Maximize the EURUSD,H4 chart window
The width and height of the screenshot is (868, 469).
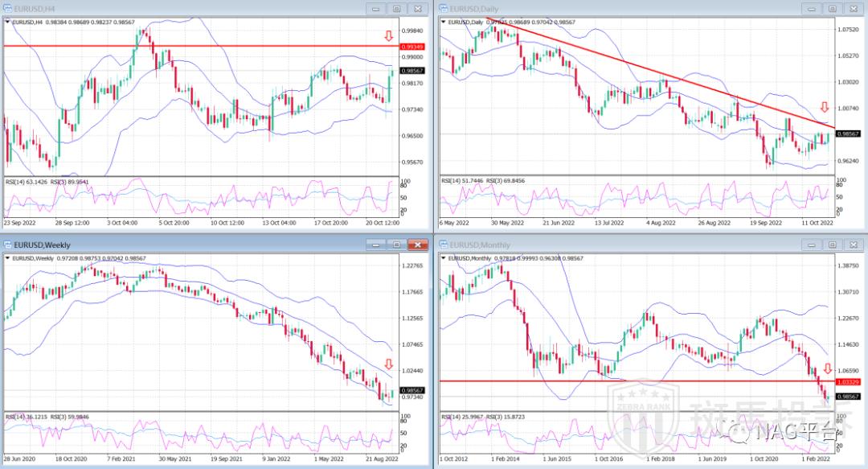click(395, 8)
